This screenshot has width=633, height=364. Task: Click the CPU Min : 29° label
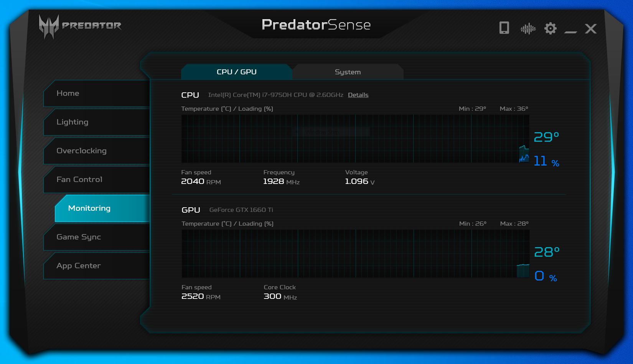tap(472, 109)
